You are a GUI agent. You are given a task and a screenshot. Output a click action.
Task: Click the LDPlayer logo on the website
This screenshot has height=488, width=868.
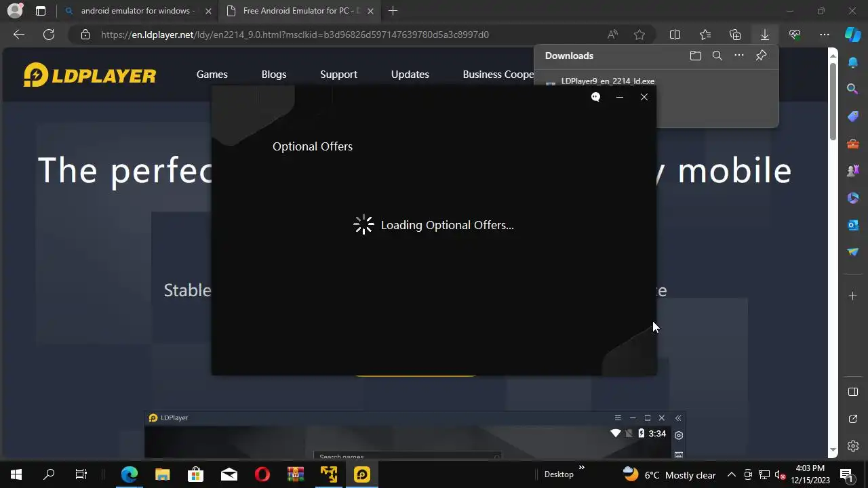[x=90, y=75]
